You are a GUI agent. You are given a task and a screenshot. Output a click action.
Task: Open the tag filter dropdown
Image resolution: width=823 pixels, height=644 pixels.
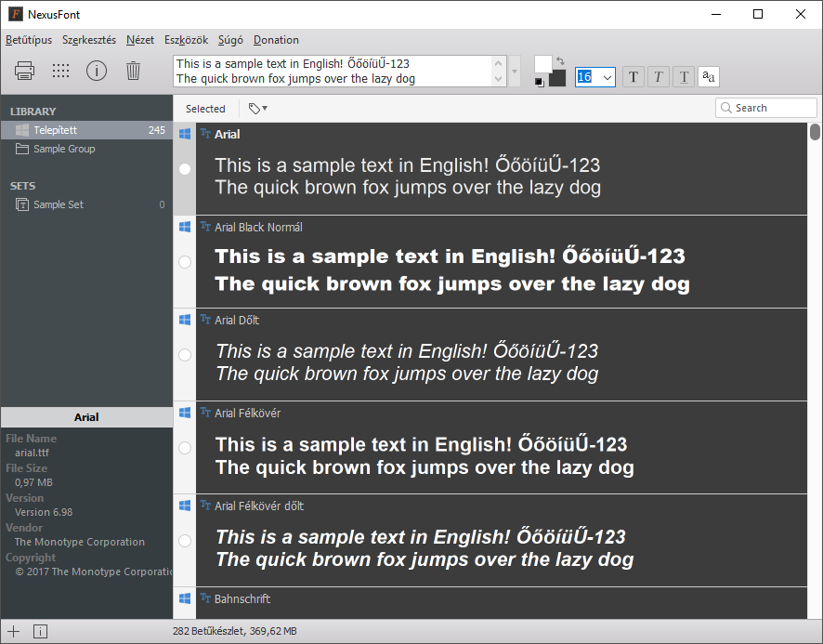click(257, 108)
